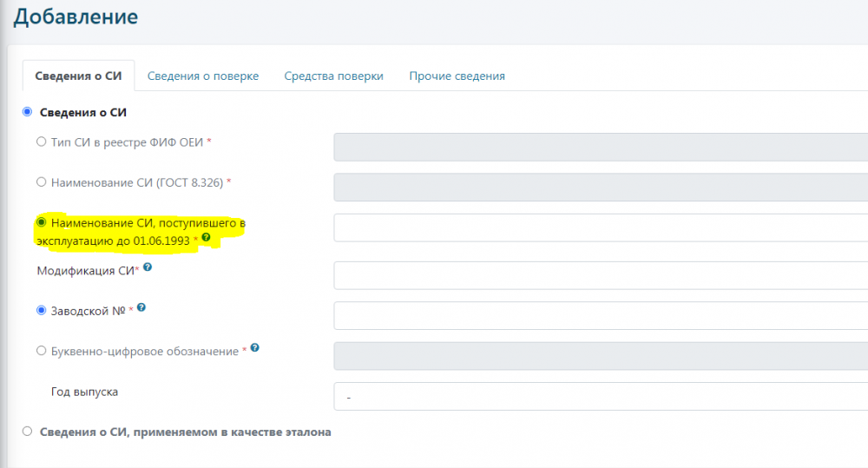Select 'Сведения о СИ, применяемом в качестве эталона'

[x=27, y=431]
